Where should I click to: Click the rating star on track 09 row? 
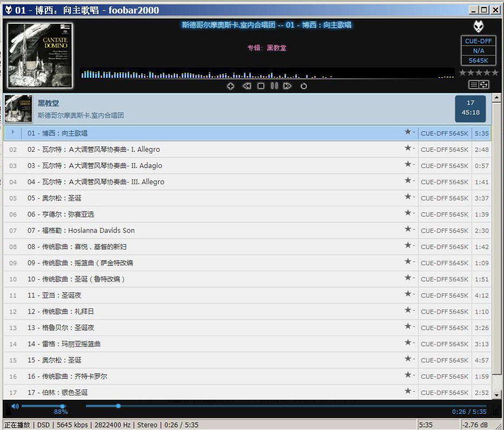(408, 261)
